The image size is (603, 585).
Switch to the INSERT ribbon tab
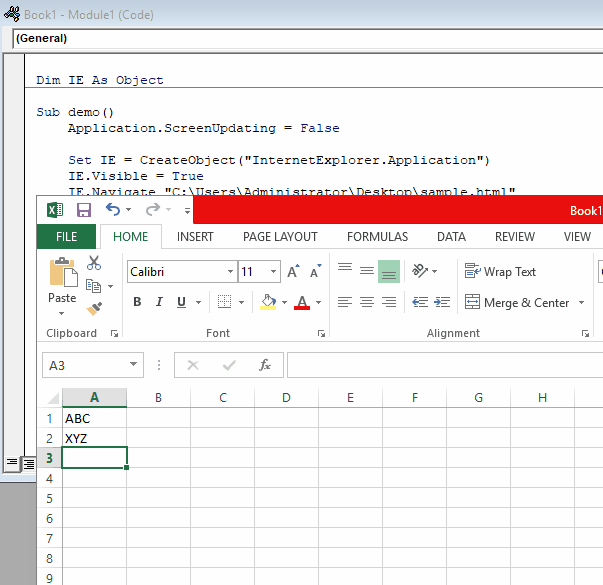pyautogui.click(x=195, y=237)
